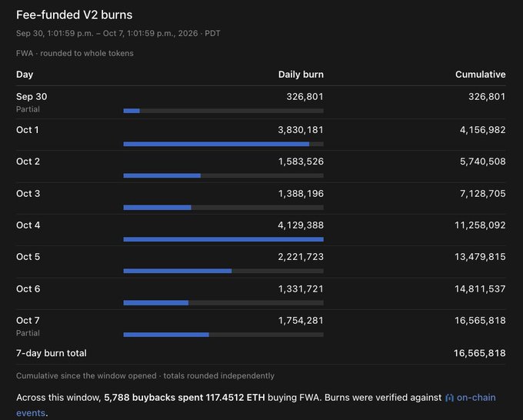The width and height of the screenshot is (523, 420).
Task: Click Oct 3 burn progress bar
Action: click(224, 208)
